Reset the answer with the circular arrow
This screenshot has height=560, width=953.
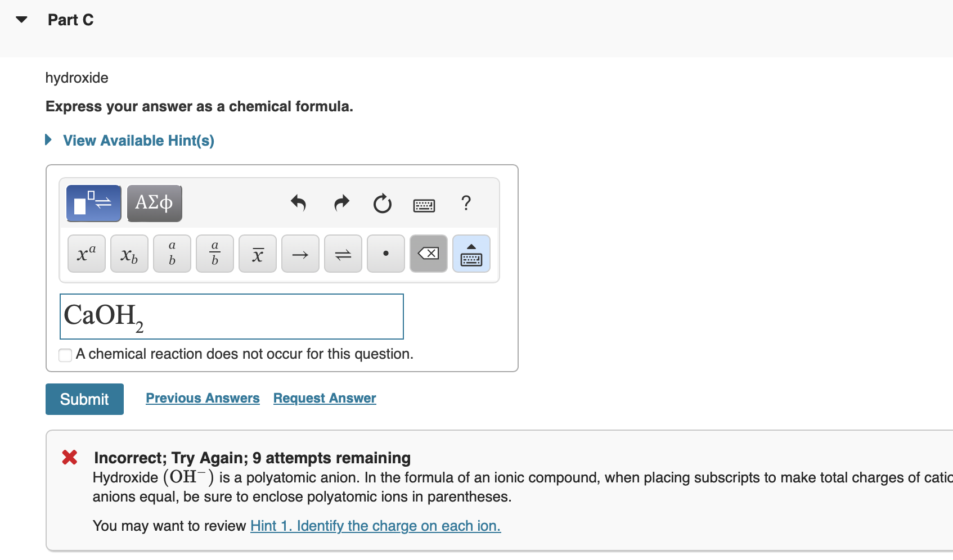[x=383, y=204]
